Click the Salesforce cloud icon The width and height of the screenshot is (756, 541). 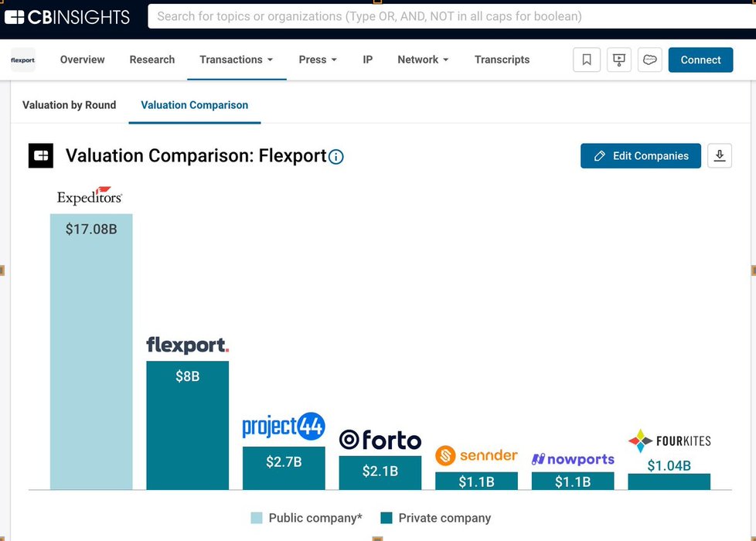tap(650, 60)
